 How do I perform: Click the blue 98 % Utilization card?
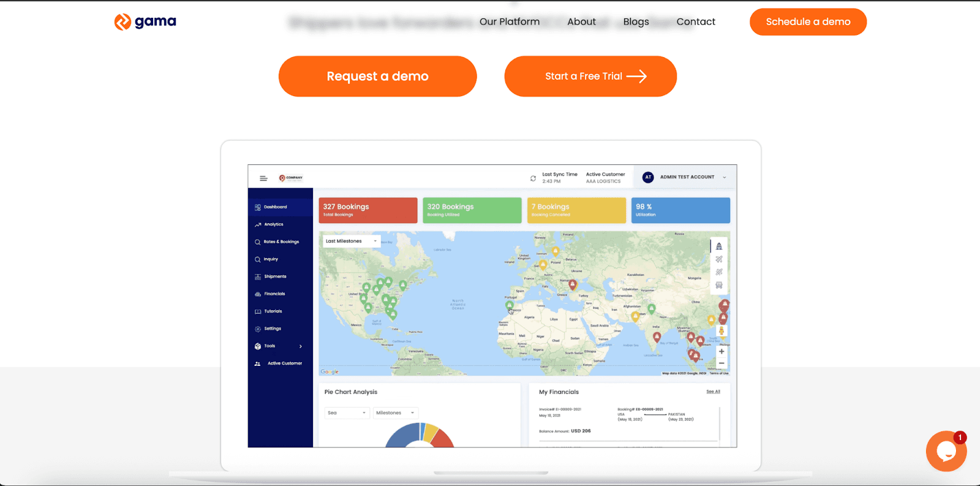tap(680, 210)
